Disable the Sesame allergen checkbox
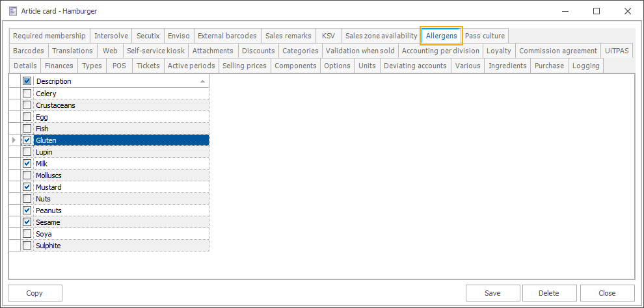Image resolution: width=644 pixels, height=308 pixels. 27,222
